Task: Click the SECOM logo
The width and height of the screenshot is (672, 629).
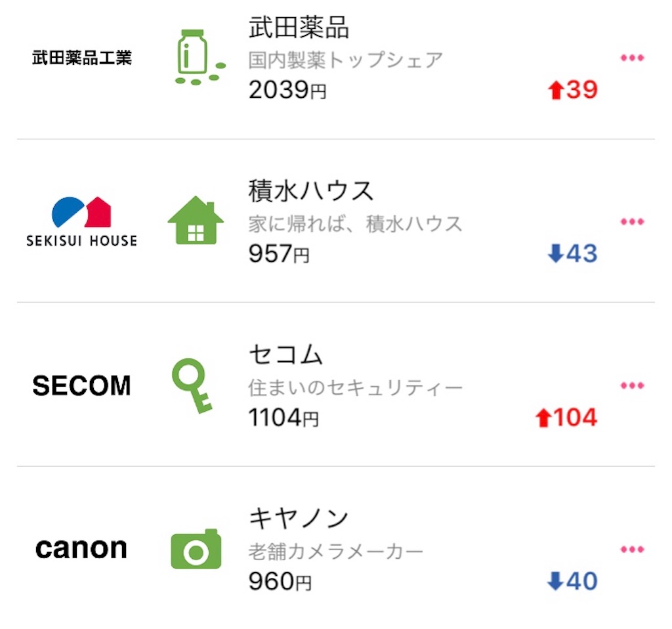Action: (x=81, y=385)
